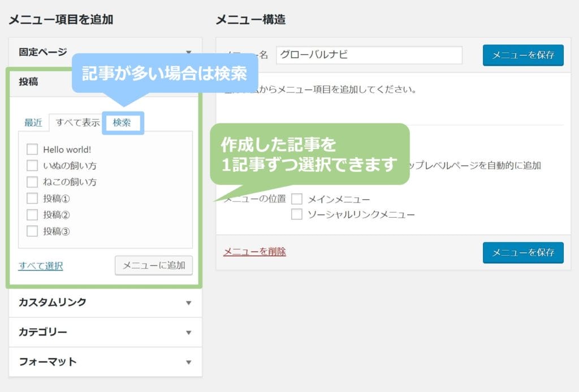579x392 pixels.
Task: Expand the カスタムリンク section arrow
Action: 189,303
